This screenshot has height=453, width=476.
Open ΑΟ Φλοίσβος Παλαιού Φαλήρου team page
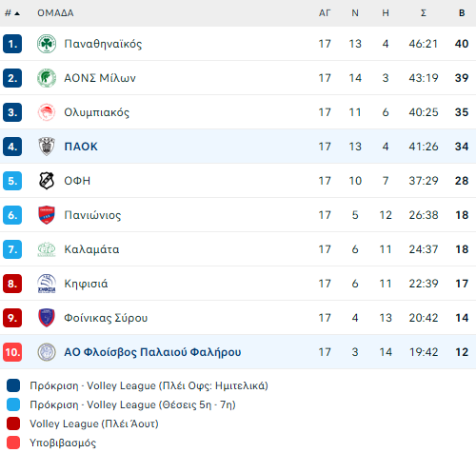point(152,352)
